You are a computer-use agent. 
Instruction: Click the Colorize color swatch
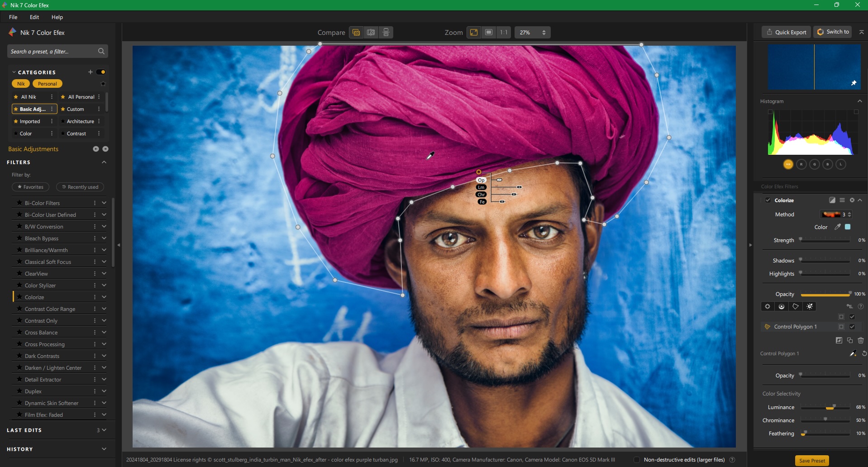point(847,227)
